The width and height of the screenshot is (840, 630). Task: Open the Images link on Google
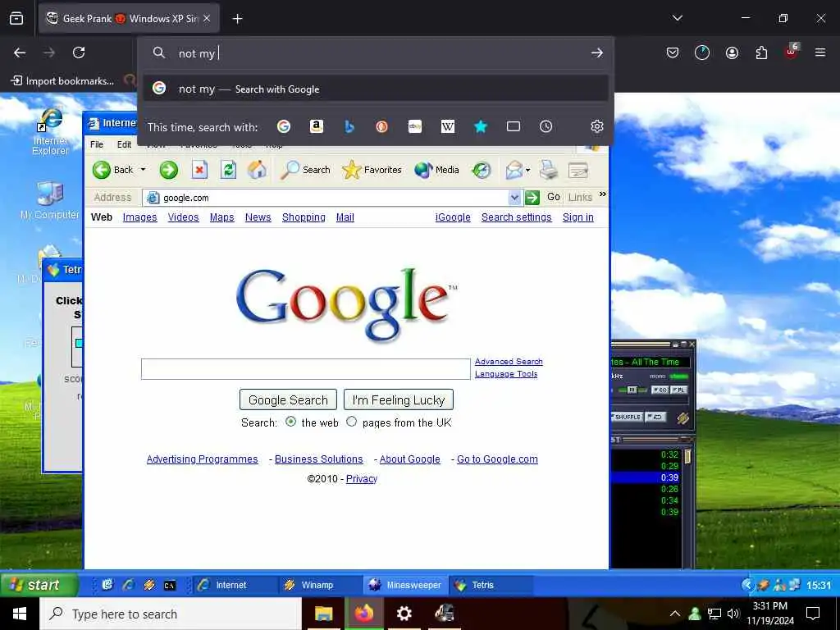[x=139, y=217]
